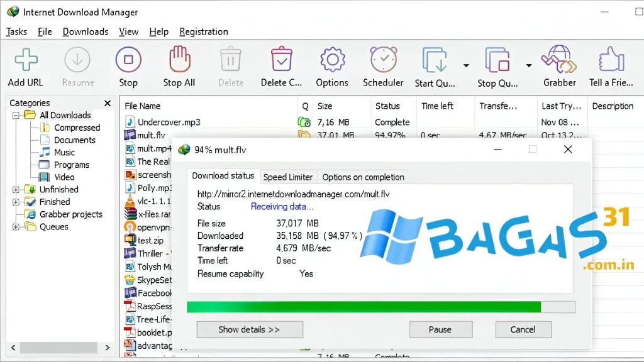Switch to the Options on completion tab
The height and width of the screenshot is (362, 644).
363,177
